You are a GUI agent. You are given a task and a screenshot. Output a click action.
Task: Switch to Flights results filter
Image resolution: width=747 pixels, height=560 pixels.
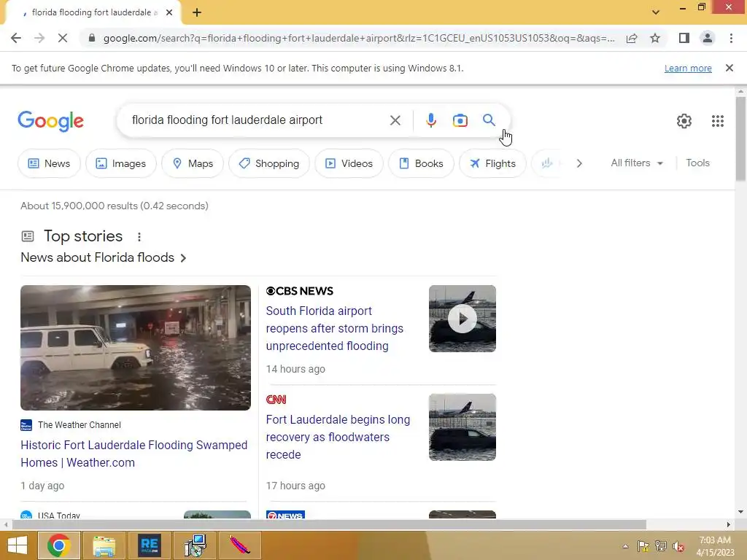click(x=492, y=163)
